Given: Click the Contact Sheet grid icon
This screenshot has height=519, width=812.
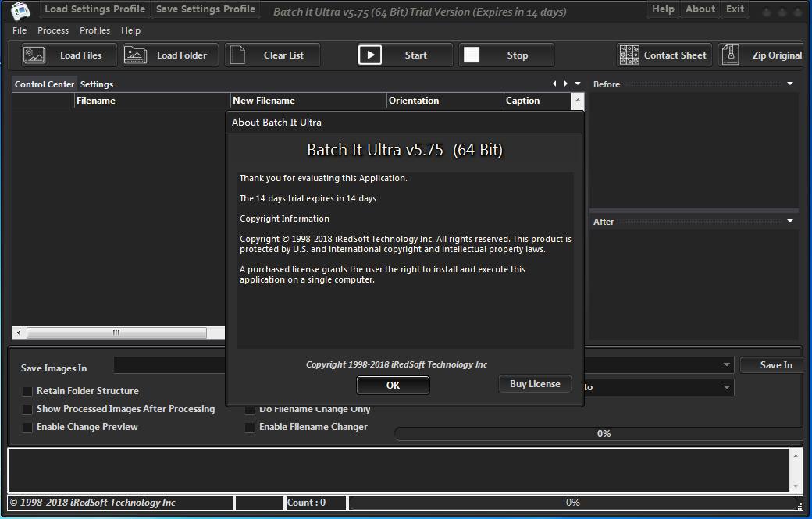Looking at the screenshot, I should tap(629, 55).
